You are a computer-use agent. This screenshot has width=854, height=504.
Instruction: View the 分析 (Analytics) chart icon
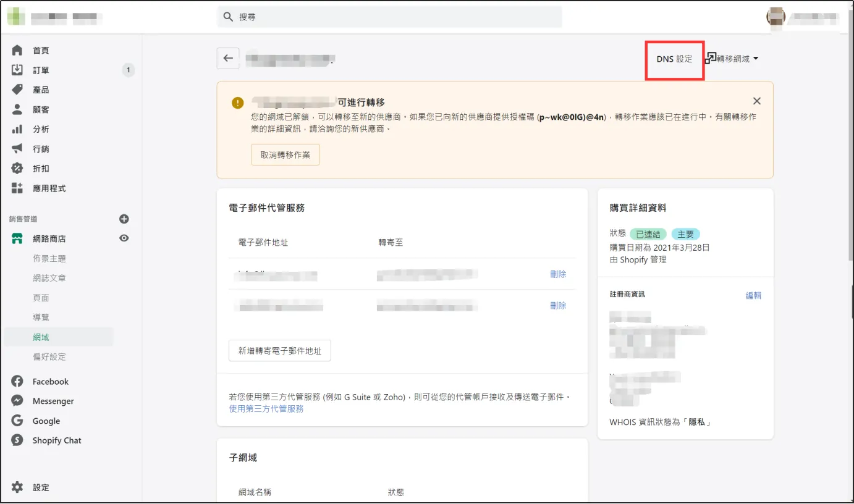[x=17, y=128]
